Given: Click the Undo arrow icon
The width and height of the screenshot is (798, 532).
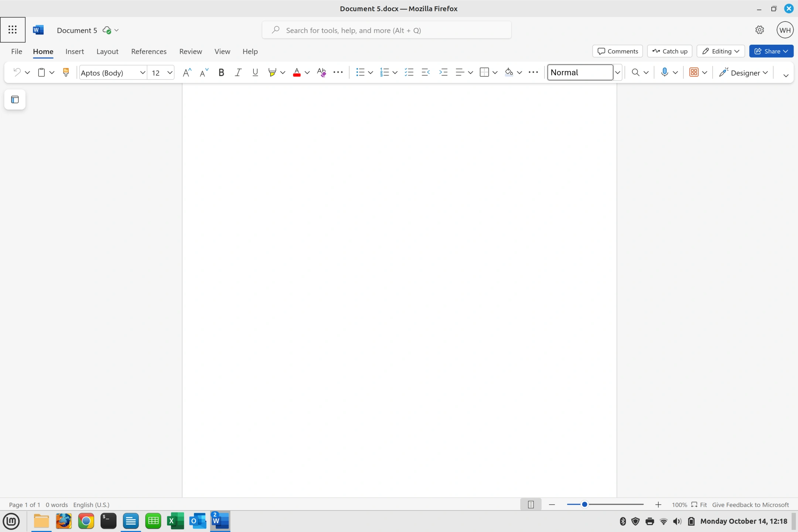Looking at the screenshot, I should (x=17, y=72).
